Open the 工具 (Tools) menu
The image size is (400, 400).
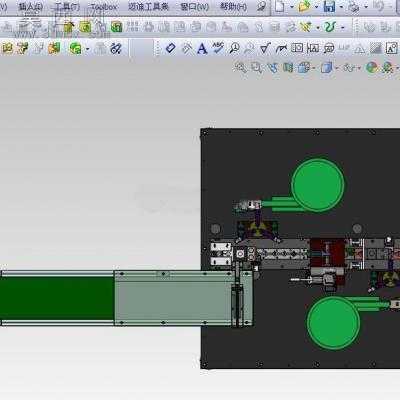tap(67, 6)
